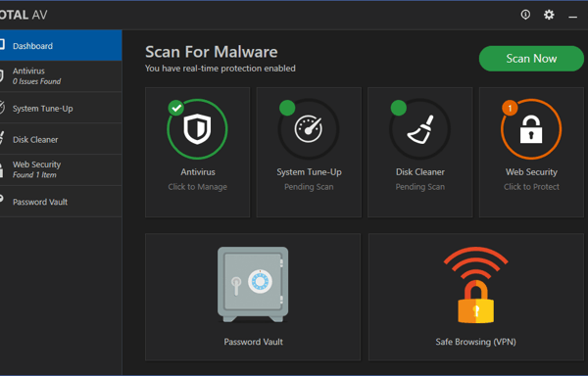Click 'Click to Manage' under Antivirus
Viewport: 588px width, 376px height.
tap(198, 187)
